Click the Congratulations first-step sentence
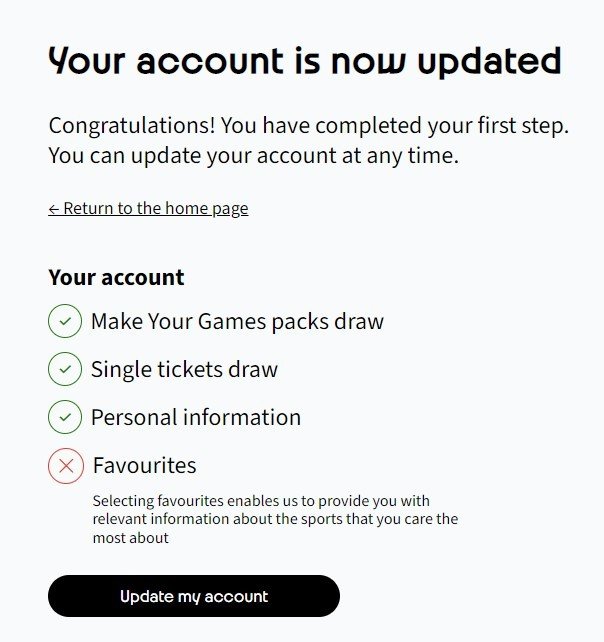 308,127
